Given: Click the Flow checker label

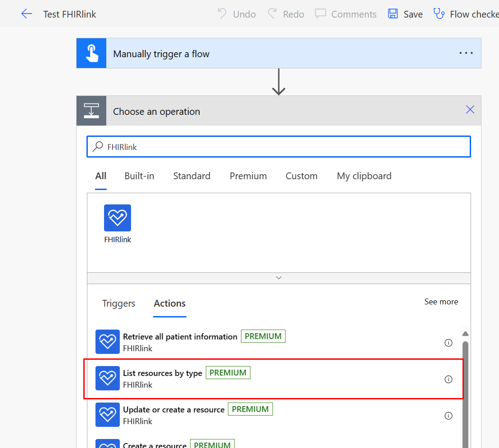Looking at the screenshot, I should tap(474, 14).
